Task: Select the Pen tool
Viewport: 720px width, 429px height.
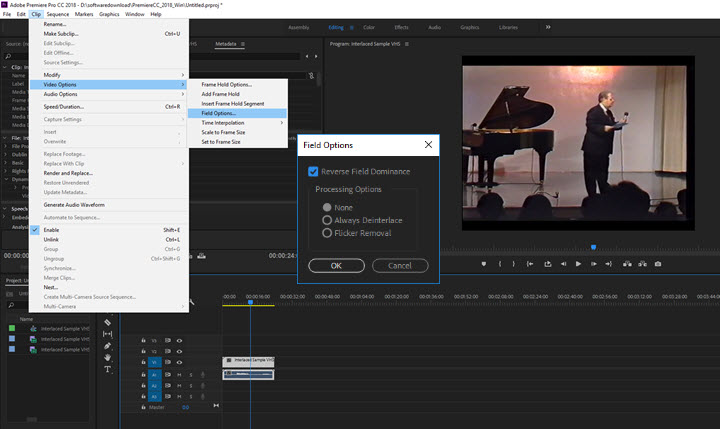Action: 108,345
